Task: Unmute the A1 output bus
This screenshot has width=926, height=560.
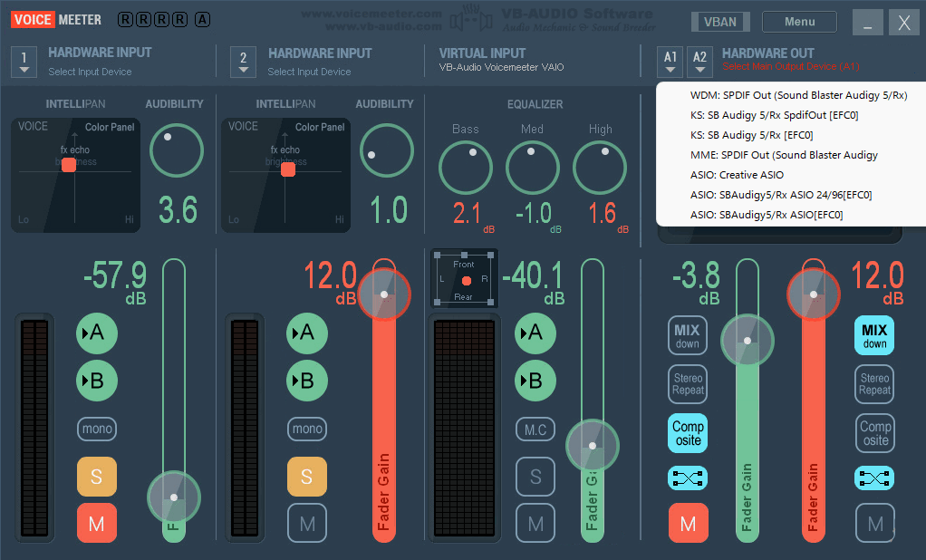Action: coord(688,524)
